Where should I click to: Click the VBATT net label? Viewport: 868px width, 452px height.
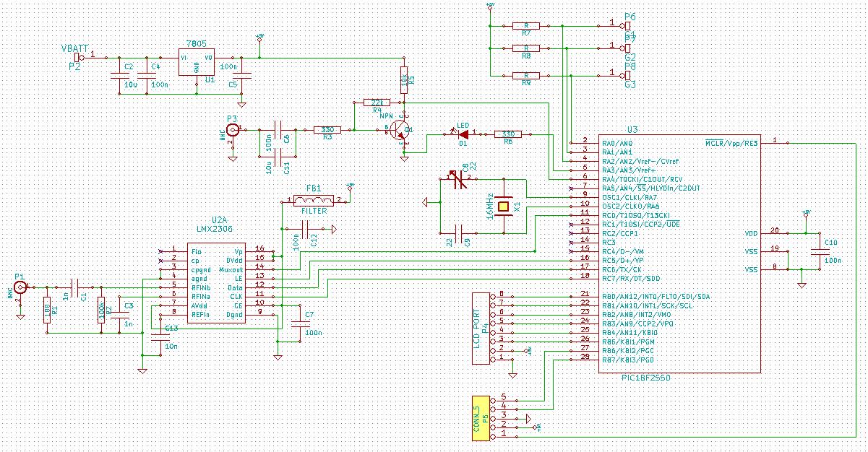(75, 48)
